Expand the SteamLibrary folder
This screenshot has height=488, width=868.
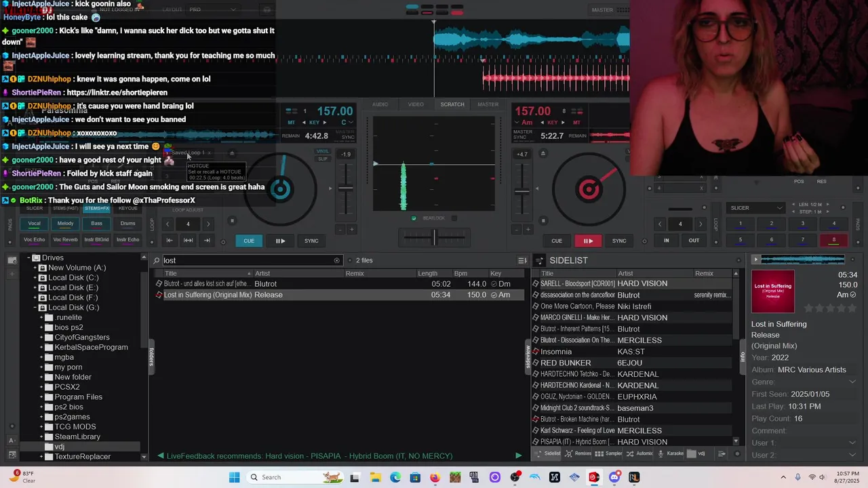click(x=41, y=436)
